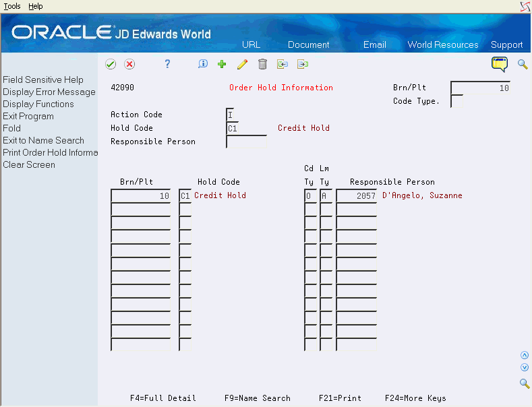
Task: Open the Tools menu
Action: [x=12, y=6]
